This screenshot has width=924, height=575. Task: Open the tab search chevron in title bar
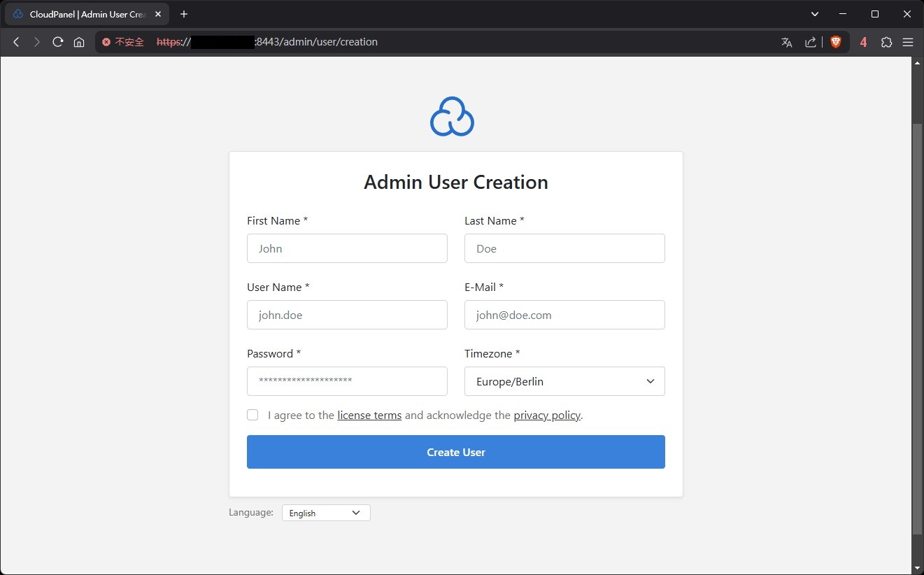[x=815, y=14]
